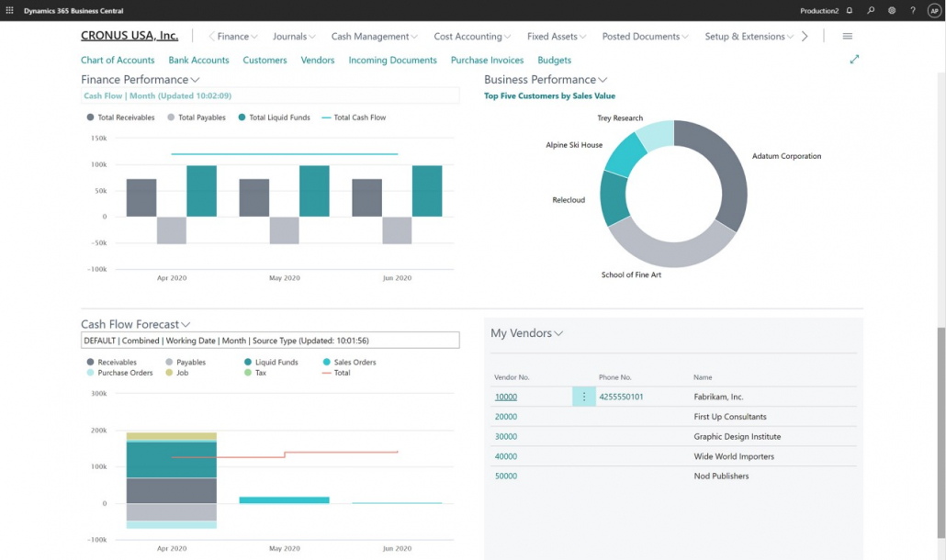Expand the page with the arrows icon
Viewport: 946px width, 560px height.
(x=854, y=59)
